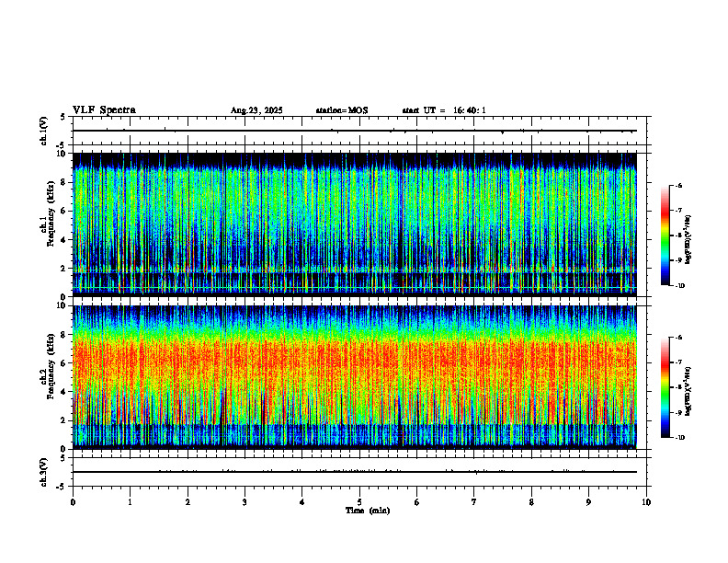Screen dimensions: 728x563
Task: Click the "start UT = 16:40: 1" text
Action: [x=444, y=110]
